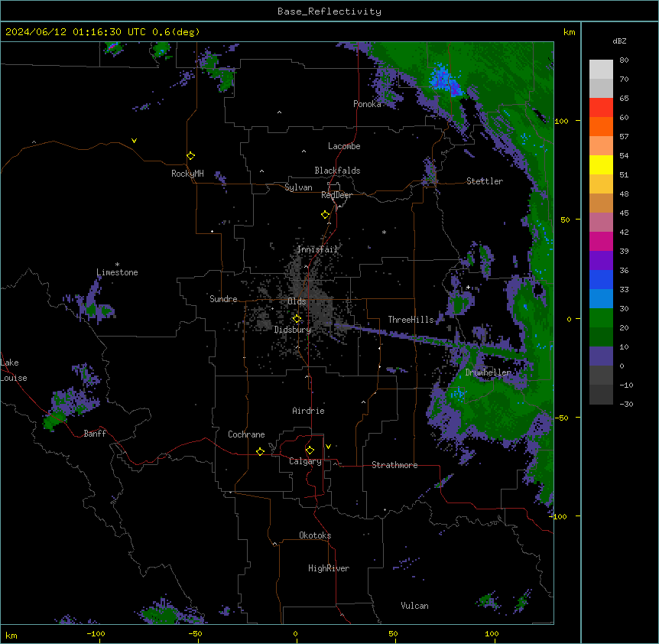Select the HighRiver label
The width and height of the screenshot is (659, 644).
(329, 568)
